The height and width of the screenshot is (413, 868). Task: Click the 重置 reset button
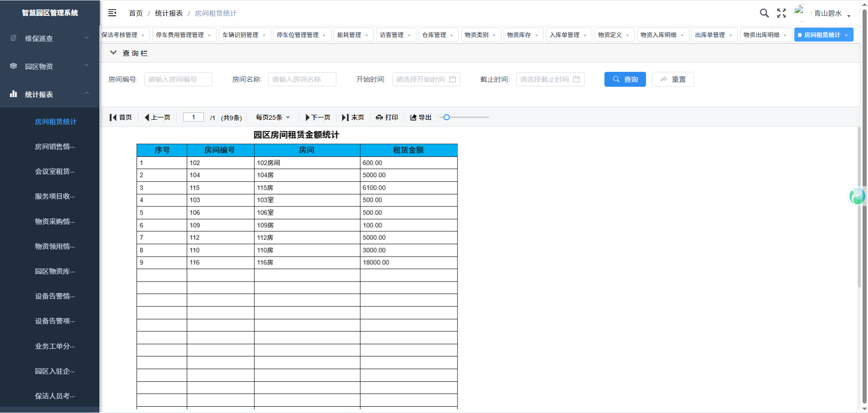[673, 80]
